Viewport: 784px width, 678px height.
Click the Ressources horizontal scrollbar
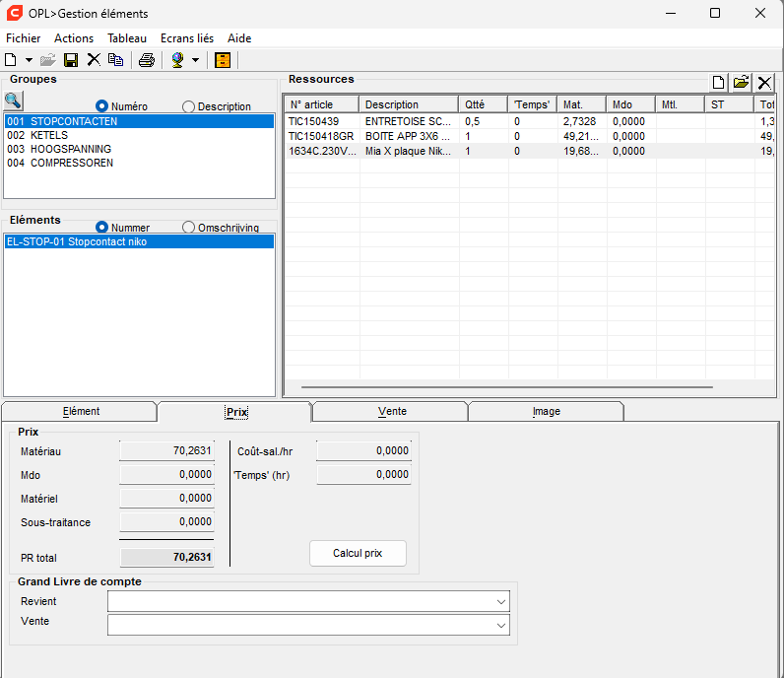click(507, 386)
